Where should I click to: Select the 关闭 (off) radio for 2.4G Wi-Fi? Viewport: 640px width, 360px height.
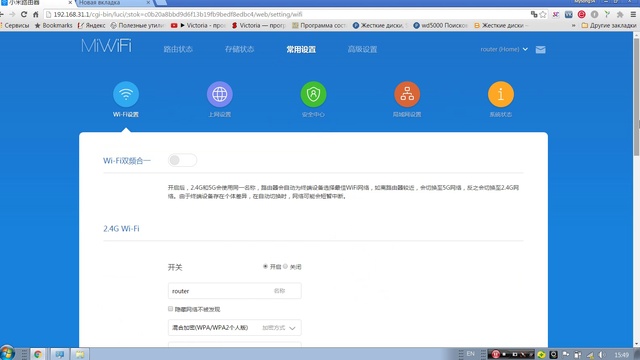pyautogui.click(x=285, y=267)
